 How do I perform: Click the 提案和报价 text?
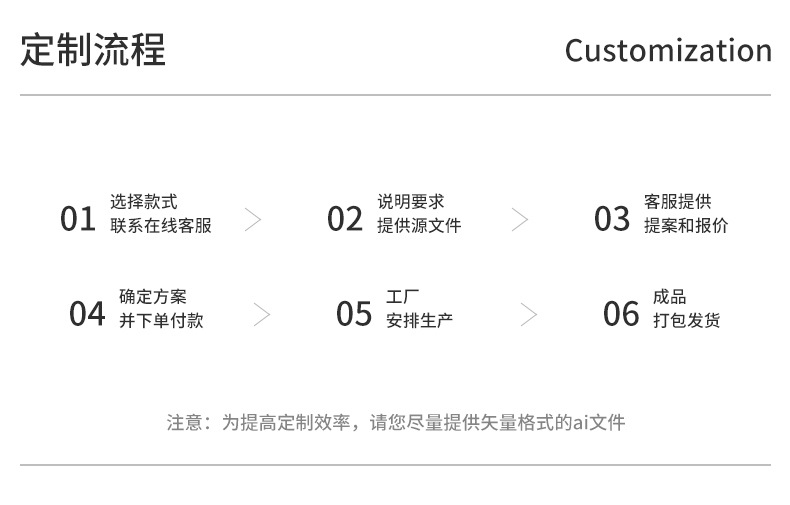686,226
